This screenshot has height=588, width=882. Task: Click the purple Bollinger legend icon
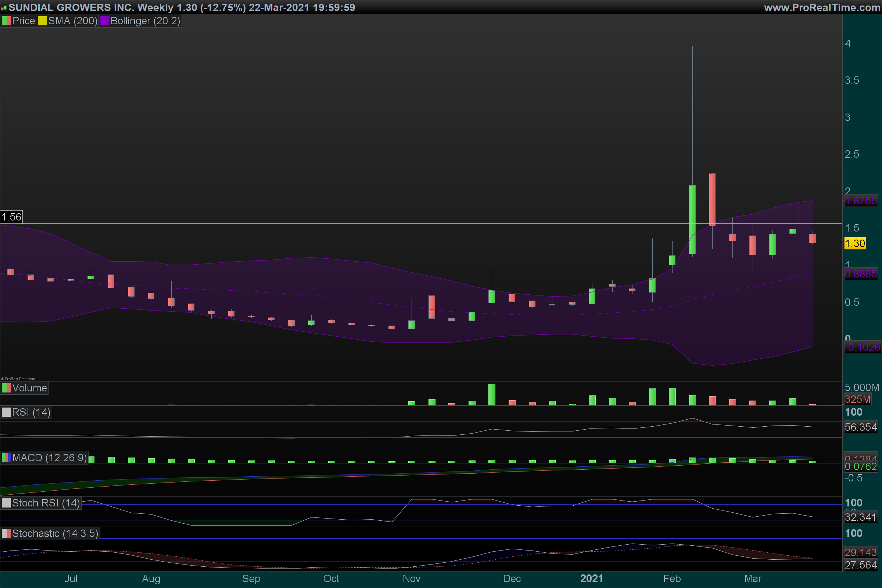(x=105, y=21)
